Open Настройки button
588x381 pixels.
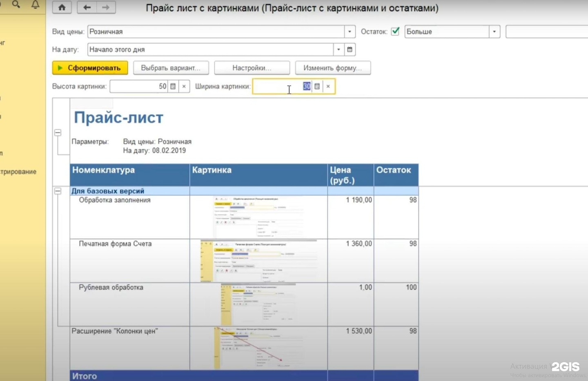(x=252, y=68)
